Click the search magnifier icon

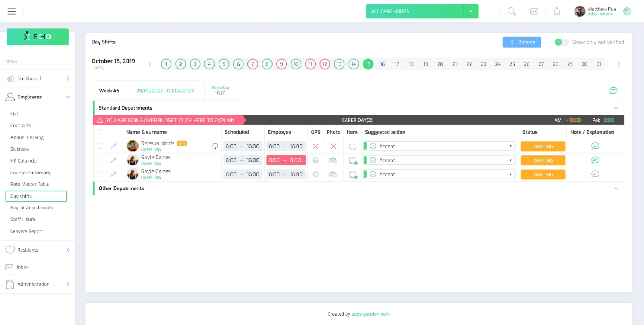point(511,12)
